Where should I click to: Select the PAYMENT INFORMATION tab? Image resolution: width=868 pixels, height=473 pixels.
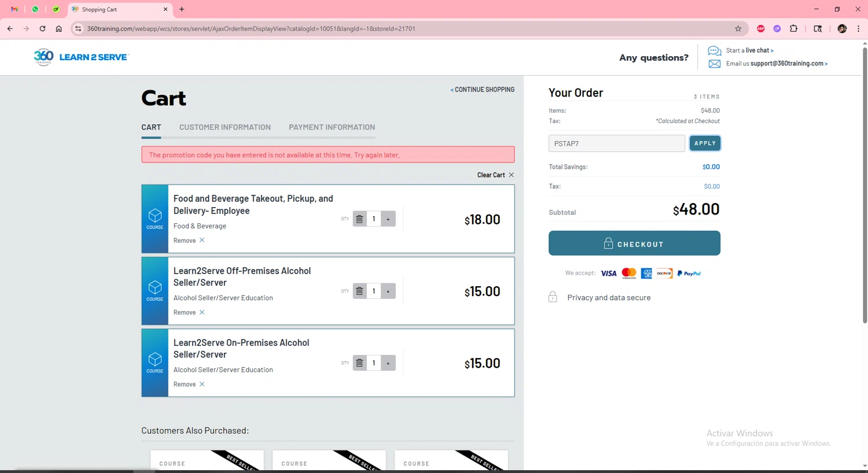pos(332,127)
